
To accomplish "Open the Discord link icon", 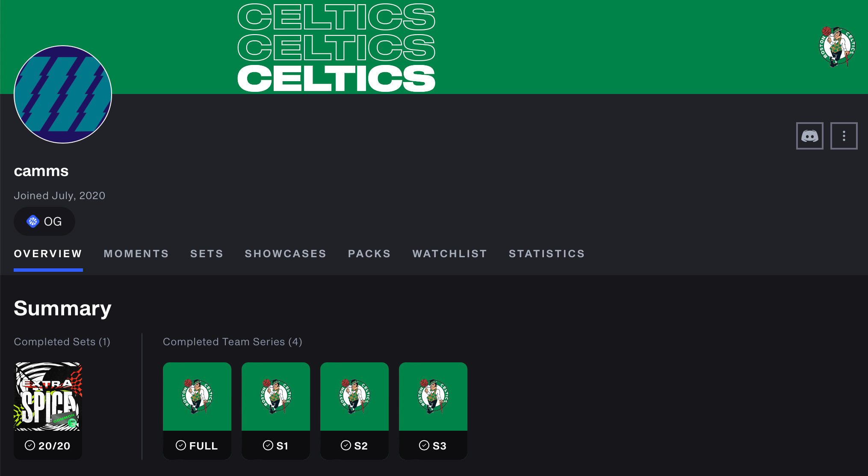I will click(x=809, y=136).
